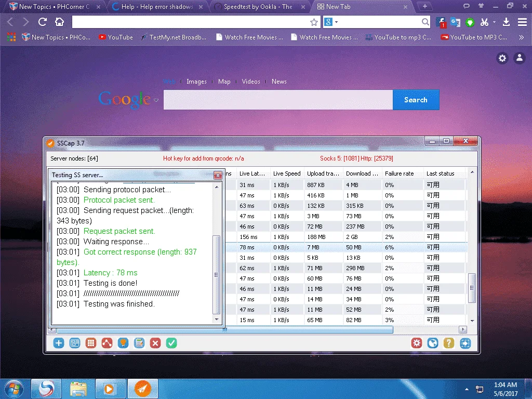532x399 pixels.
Task: Click the green download shield extension icon
Action: [470, 22]
